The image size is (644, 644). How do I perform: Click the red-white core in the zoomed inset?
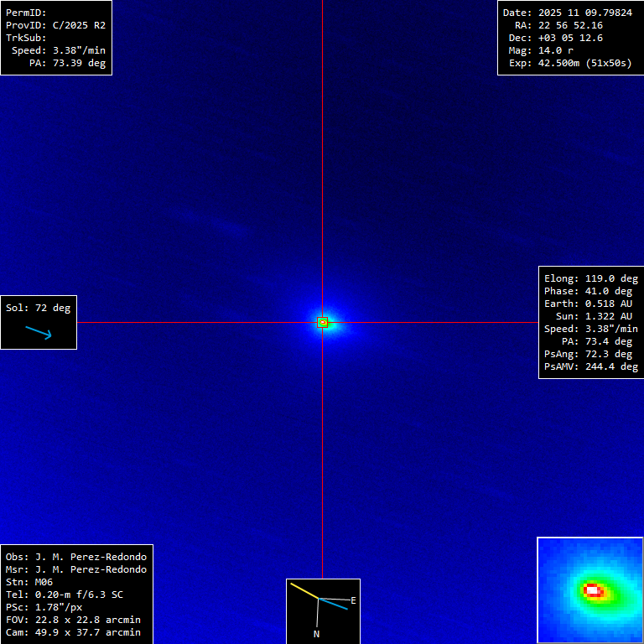pos(594,590)
